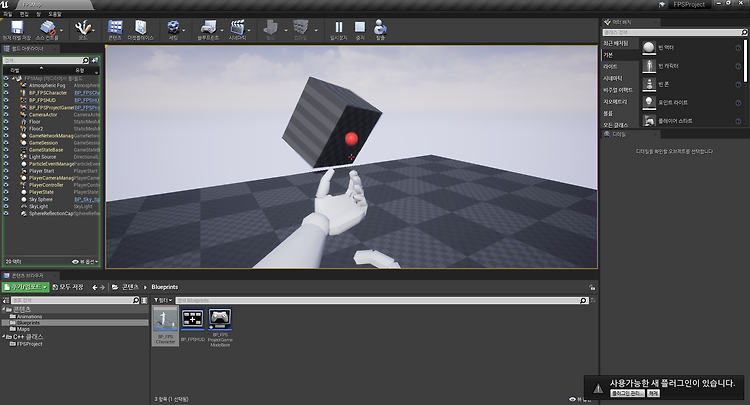The width and height of the screenshot is (750, 405).
Task: Click the Unreal Engine logo
Action: pos(5,4)
